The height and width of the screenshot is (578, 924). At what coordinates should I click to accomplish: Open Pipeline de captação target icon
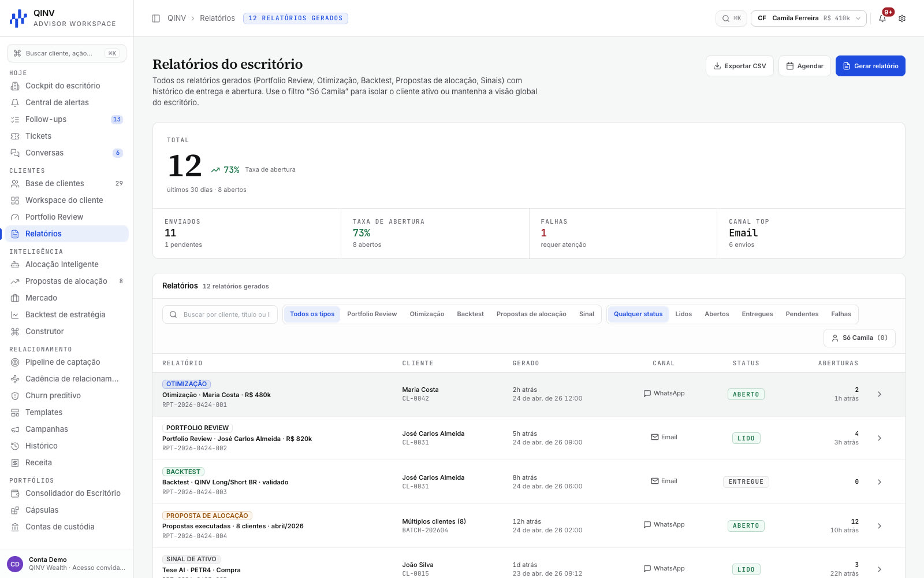(x=15, y=362)
